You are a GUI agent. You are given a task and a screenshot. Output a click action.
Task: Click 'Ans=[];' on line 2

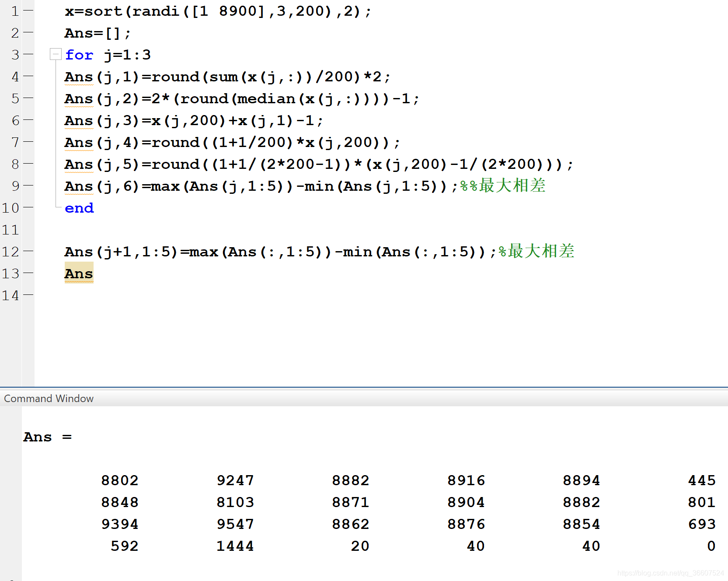coord(98,33)
